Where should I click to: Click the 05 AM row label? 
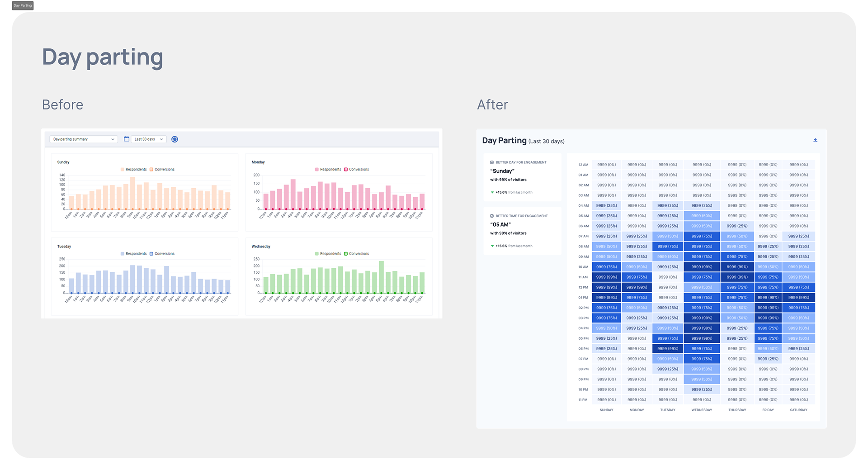tap(583, 216)
